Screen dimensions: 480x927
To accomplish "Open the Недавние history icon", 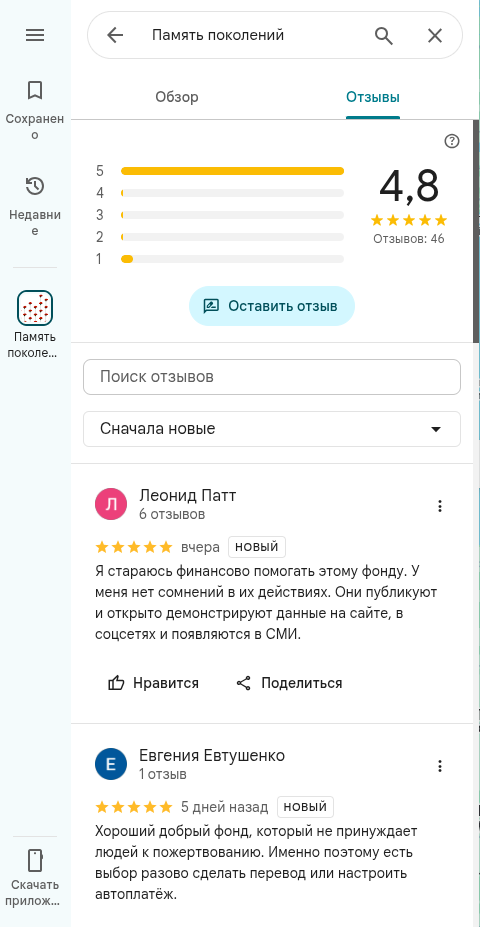I will [x=35, y=186].
